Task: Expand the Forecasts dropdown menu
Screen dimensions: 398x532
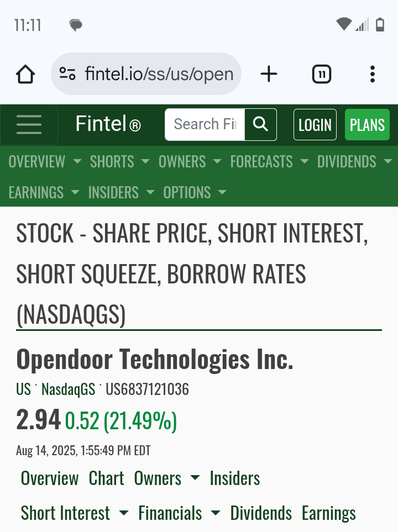Action: coord(269,161)
